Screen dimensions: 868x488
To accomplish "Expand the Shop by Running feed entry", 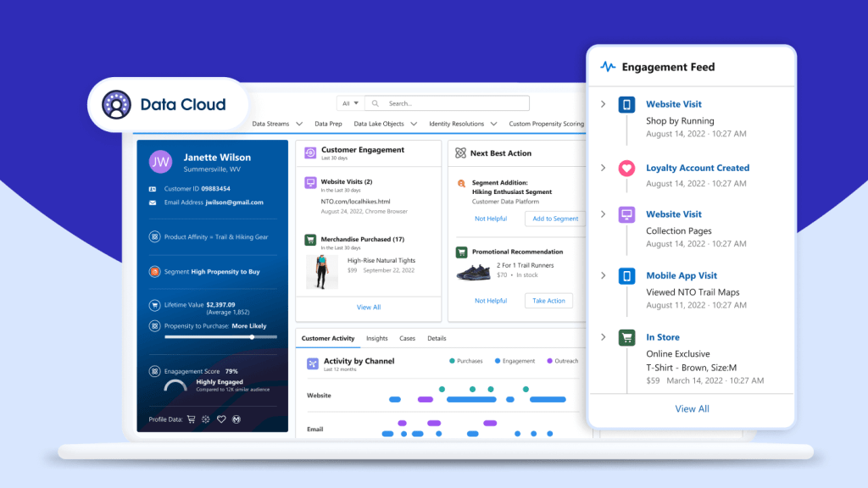I will (x=604, y=104).
